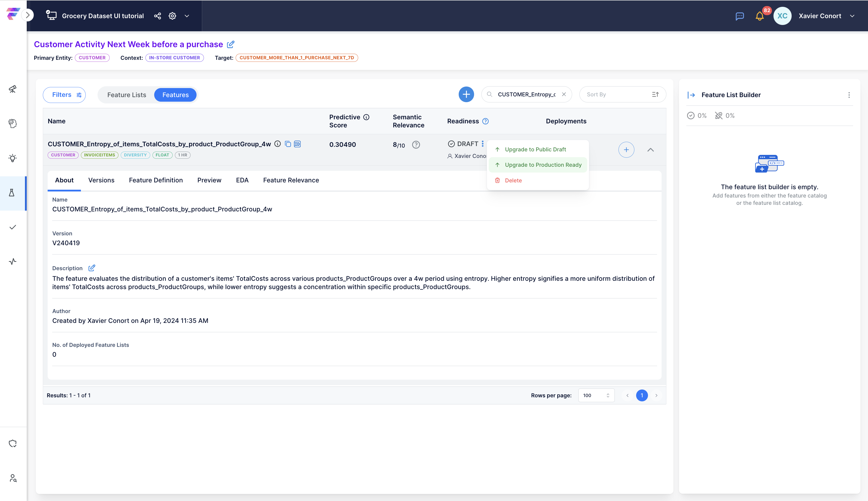Select Upgrade to Public Draft
Screen dimensions: 868x501
[x=535, y=149]
